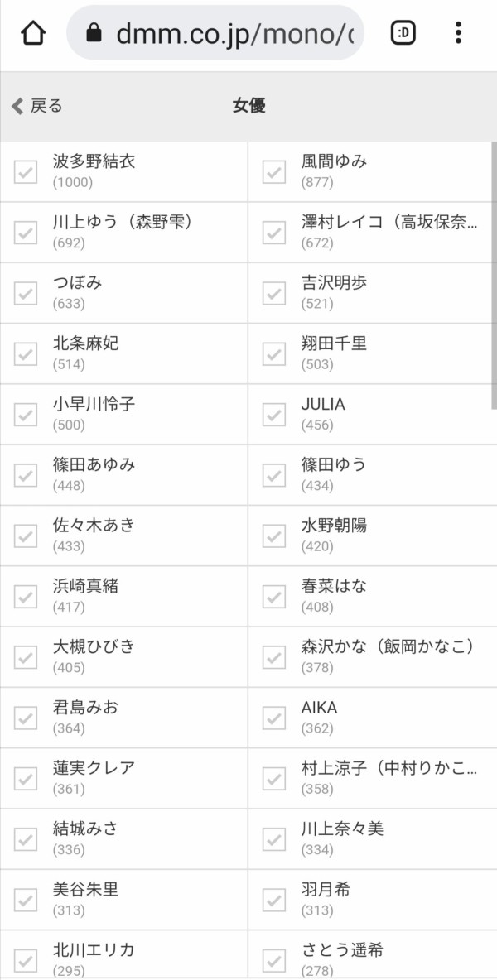The height and width of the screenshot is (980, 497).
Task: Toggle the 翔田千里 checkbox
Action: click(274, 353)
